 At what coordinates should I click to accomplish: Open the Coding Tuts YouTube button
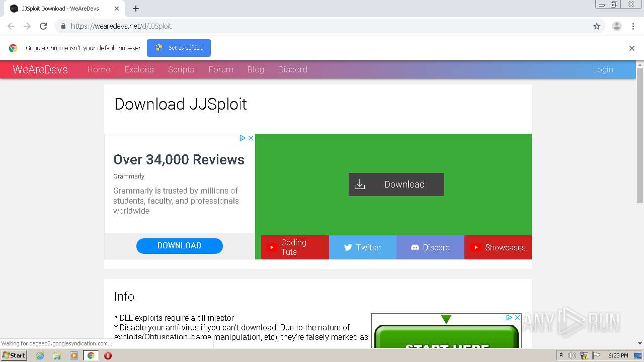295,247
